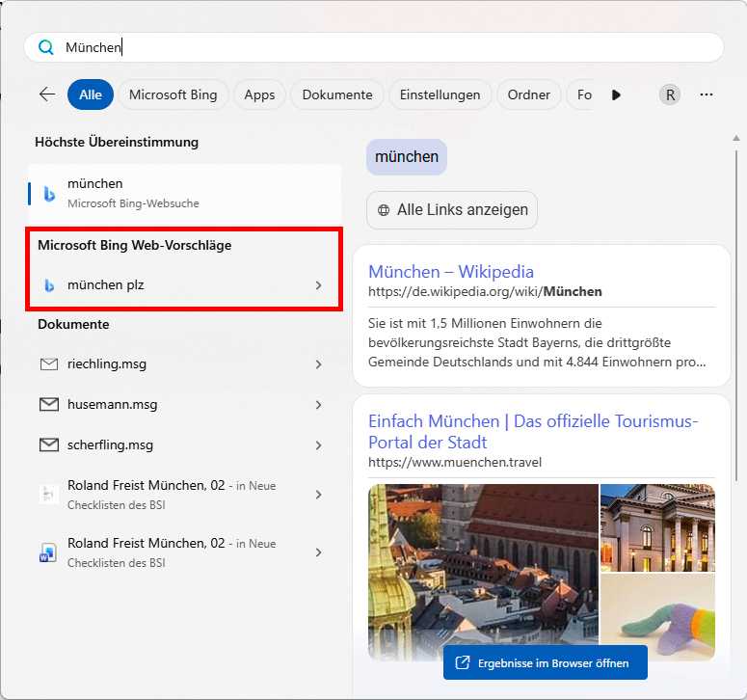Click the Word document icon for Roland Freist
This screenshot has width=747, height=700.
point(48,552)
